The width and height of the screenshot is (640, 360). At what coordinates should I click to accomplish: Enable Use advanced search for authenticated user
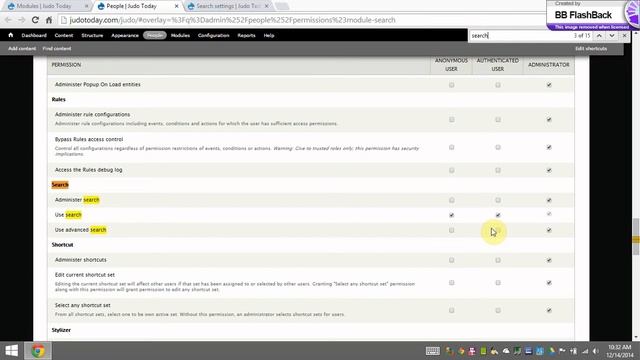(498, 230)
